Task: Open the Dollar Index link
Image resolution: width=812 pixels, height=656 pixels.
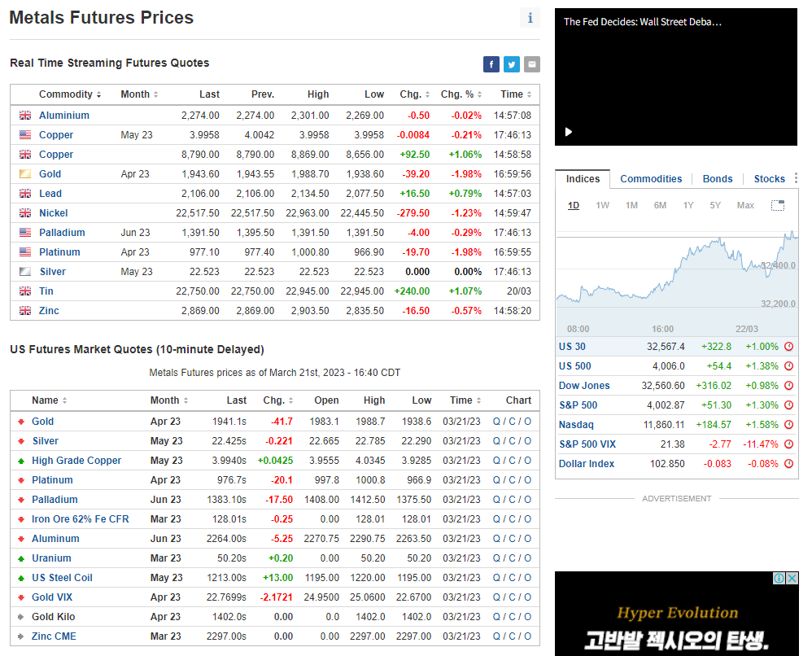Action: click(x=586, y=464)
